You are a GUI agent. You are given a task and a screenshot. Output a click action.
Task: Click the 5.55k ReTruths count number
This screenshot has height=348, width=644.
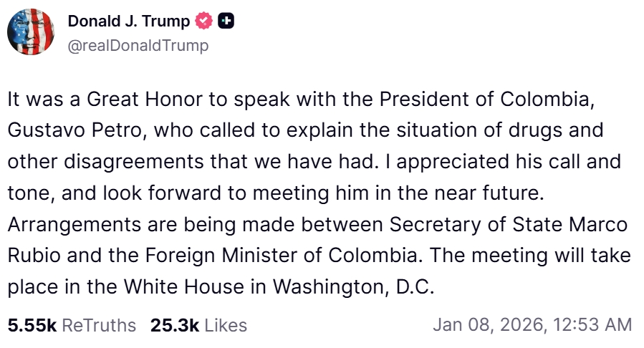click(x=32, y=325)
